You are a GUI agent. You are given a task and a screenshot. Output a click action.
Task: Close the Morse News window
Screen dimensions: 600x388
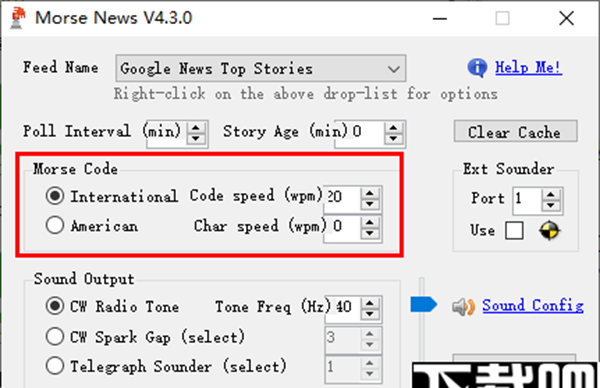[x=566, y=18]
